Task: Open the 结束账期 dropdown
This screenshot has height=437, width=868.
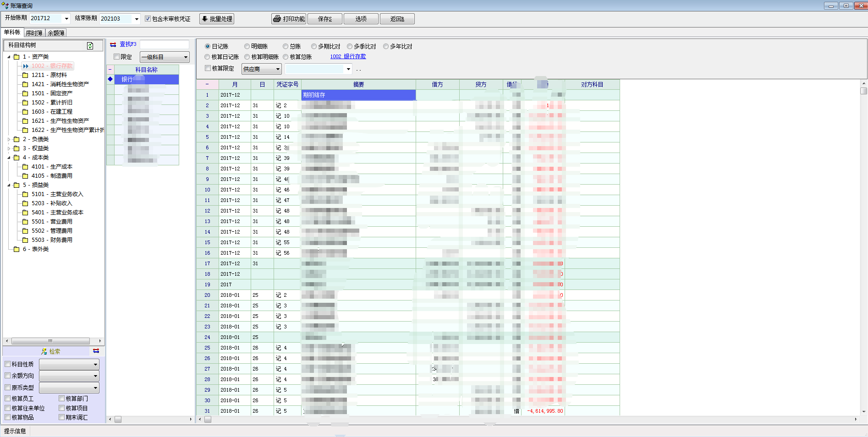Action: pos(137,19)
